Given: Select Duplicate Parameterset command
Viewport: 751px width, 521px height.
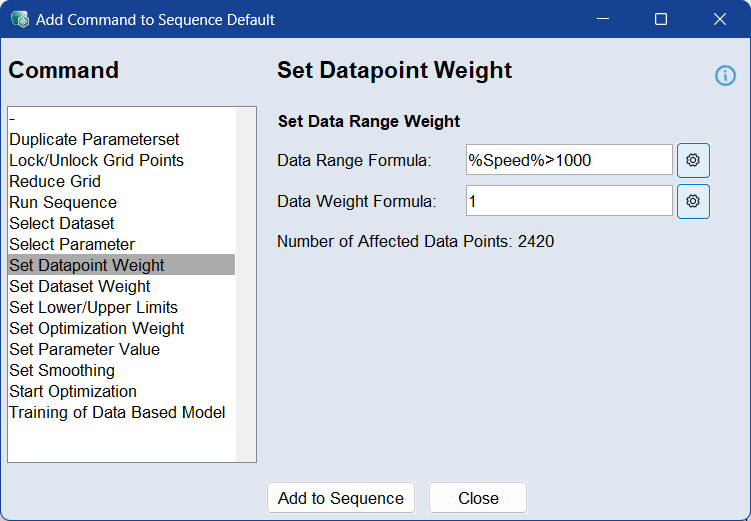Looking at the screenshot, I should pyautogui.click(x=94, y=139).
